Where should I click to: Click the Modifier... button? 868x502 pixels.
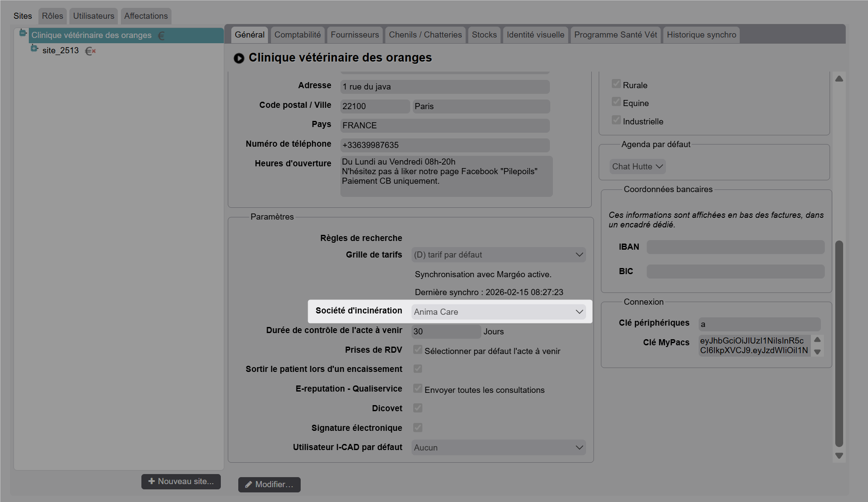point(269,485)
